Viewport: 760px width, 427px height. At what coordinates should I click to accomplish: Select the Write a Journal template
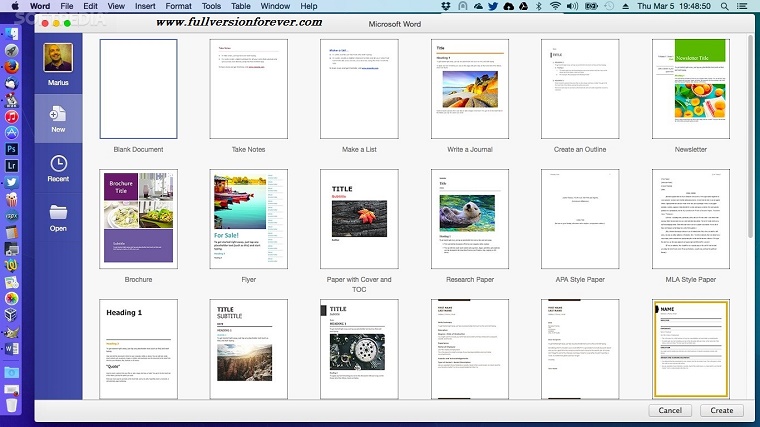pyautogui.click(x=470, y=89)
